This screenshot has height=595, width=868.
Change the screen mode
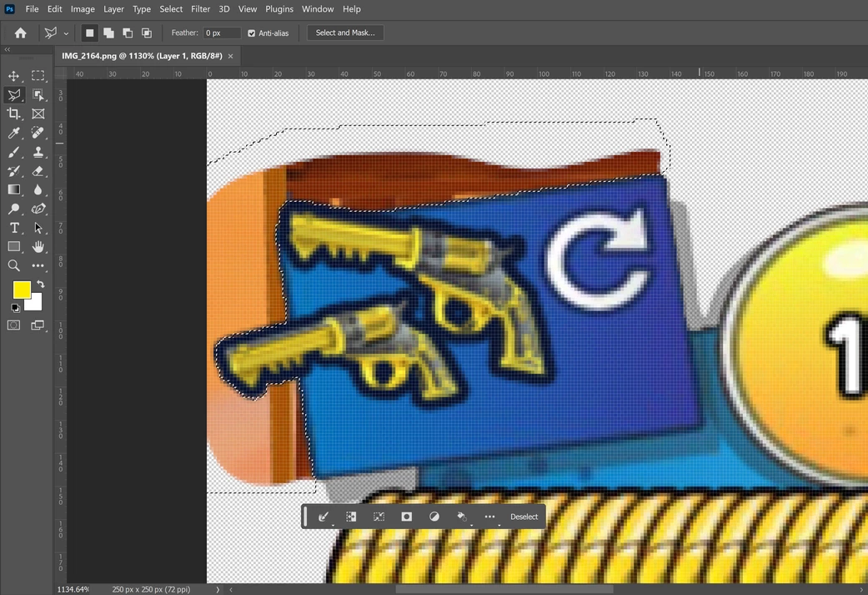point(38,325)
